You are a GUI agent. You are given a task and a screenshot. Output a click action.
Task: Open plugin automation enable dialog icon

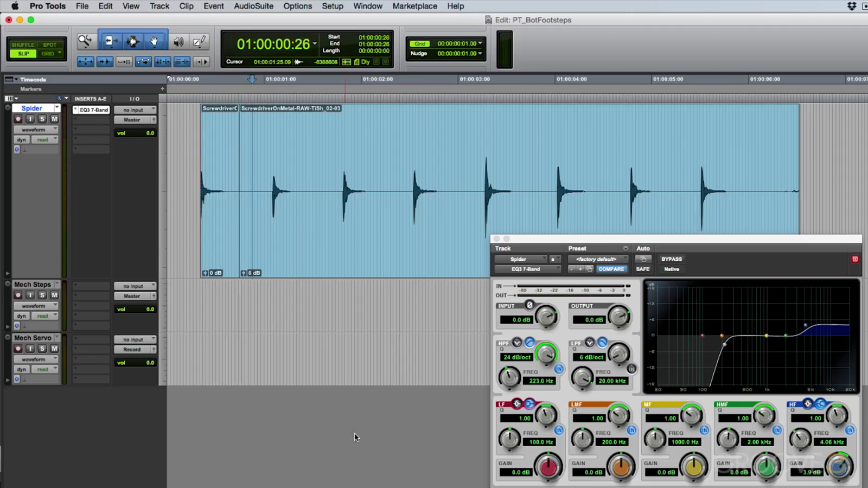tap(643, 259)
